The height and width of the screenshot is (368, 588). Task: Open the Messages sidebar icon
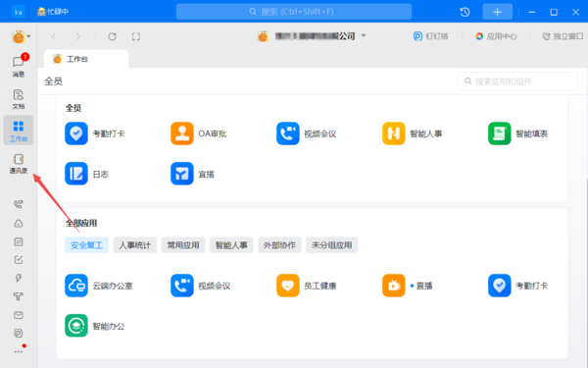point(19,66)
